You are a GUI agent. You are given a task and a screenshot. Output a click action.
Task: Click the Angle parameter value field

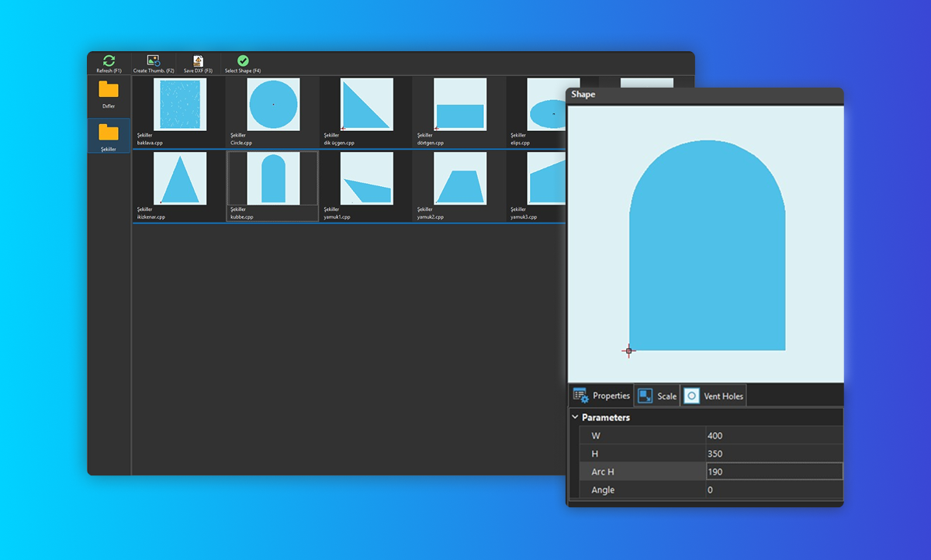click(773, 490)
